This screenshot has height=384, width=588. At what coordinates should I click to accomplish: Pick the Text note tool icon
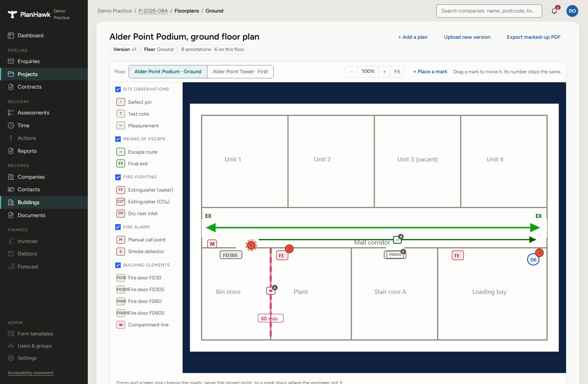pyautogui.click(x=121, y=114)
